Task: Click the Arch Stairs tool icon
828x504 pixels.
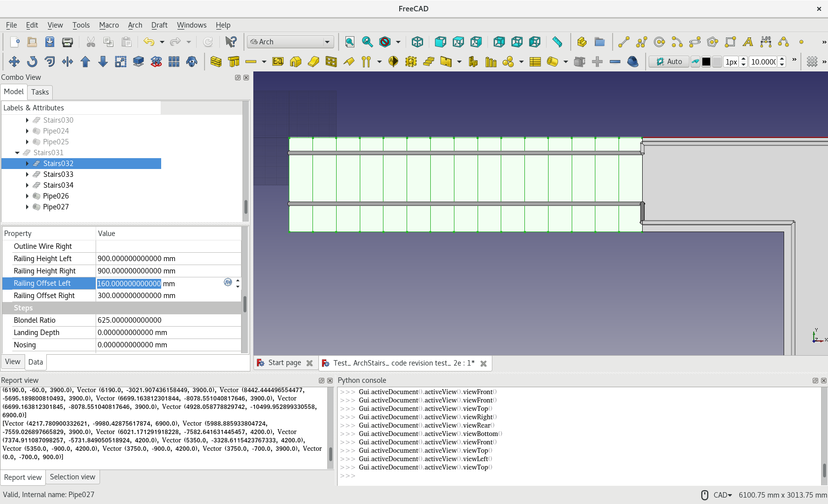Action: pyautogui.click(x=429, y=62)
